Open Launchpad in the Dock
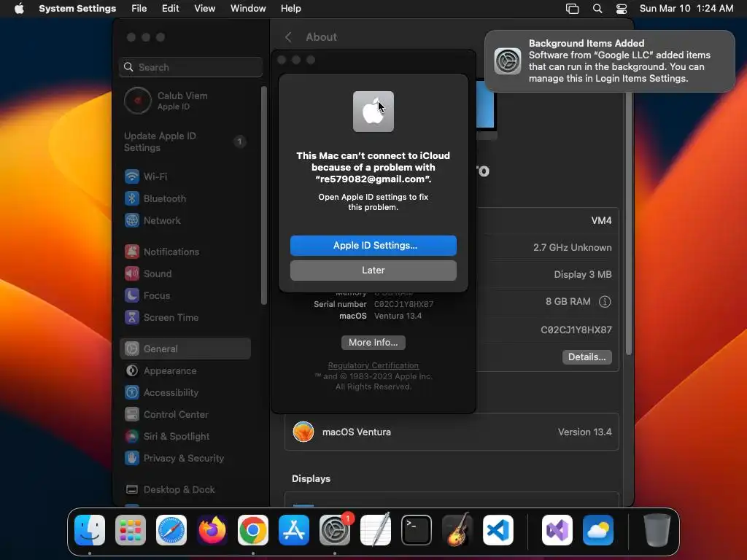The image size is (747, 560). pos(131,530)
